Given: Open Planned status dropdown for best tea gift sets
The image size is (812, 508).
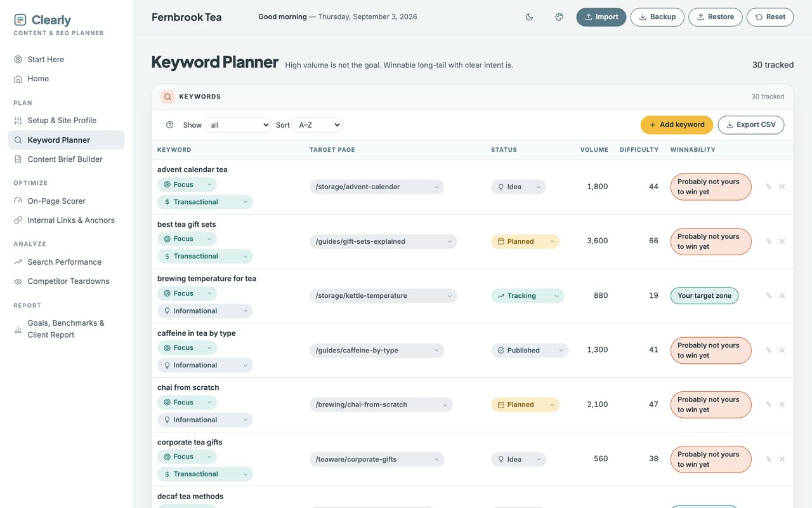Looking at the screenshot, I should click(525, 241).
